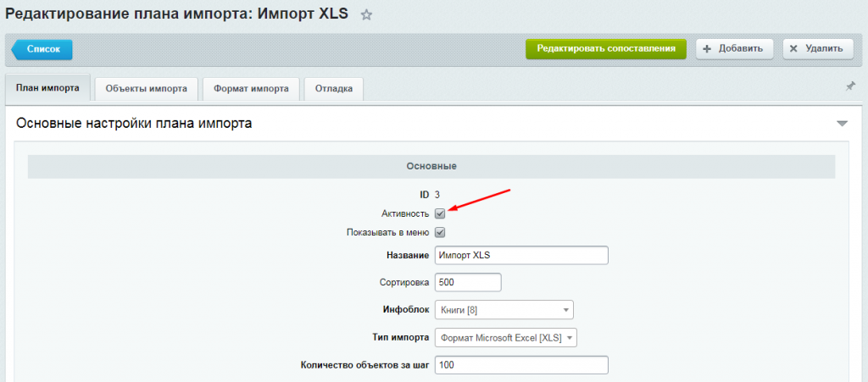The height and width of the screenshot is (382, 868).
Task: Click the Добавить button
Action: tap(734, 48)
